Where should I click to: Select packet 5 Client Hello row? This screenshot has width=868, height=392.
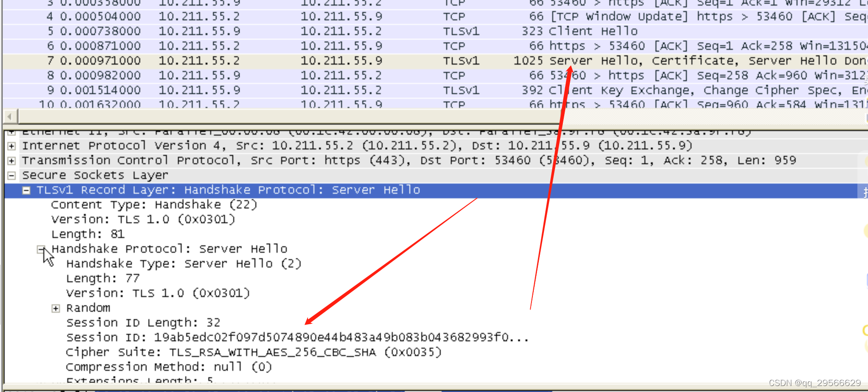click(435, 31)
